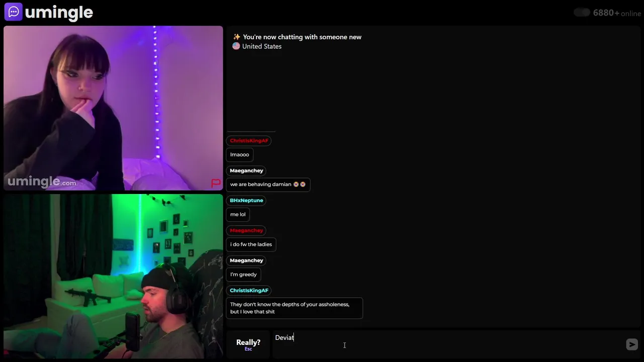Click the "depths of your assholeness" message
This screenshot has height=362, width=644.
[294, 308]
